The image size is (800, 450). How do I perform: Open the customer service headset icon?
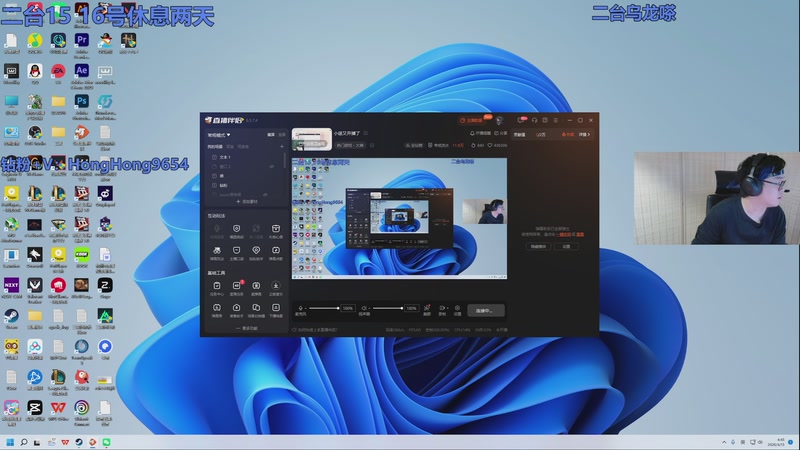click(534, 120)
